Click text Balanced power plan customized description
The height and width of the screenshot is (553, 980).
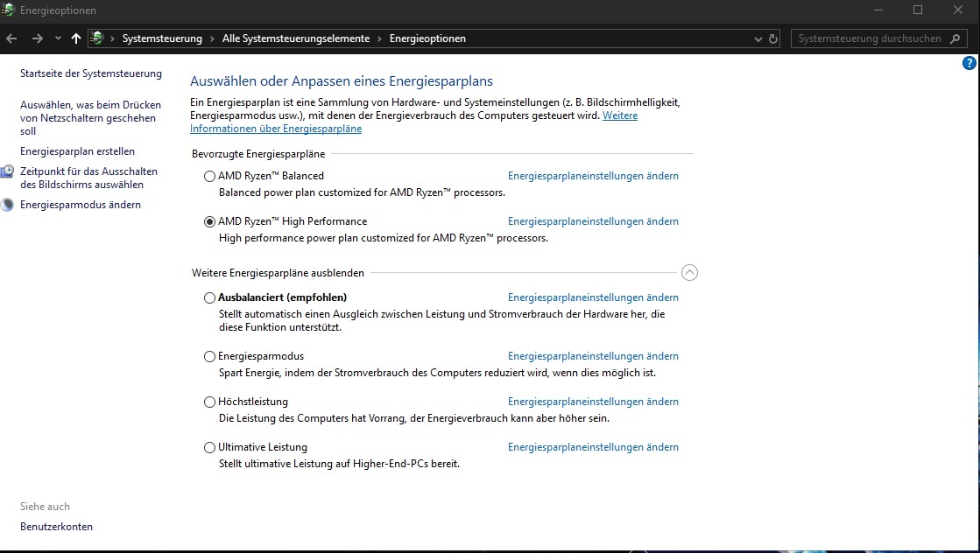pos(362,192)
